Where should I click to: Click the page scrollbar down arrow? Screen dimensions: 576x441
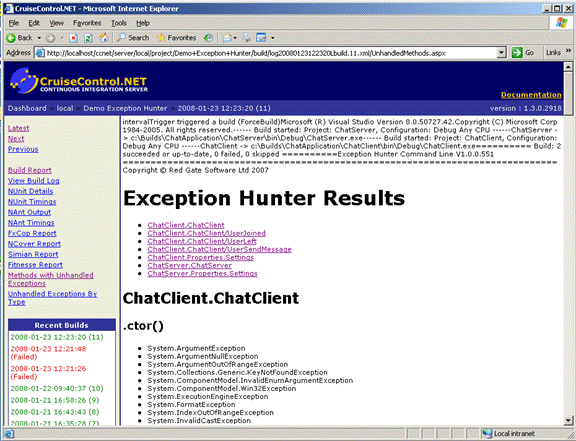click(568, 420)
